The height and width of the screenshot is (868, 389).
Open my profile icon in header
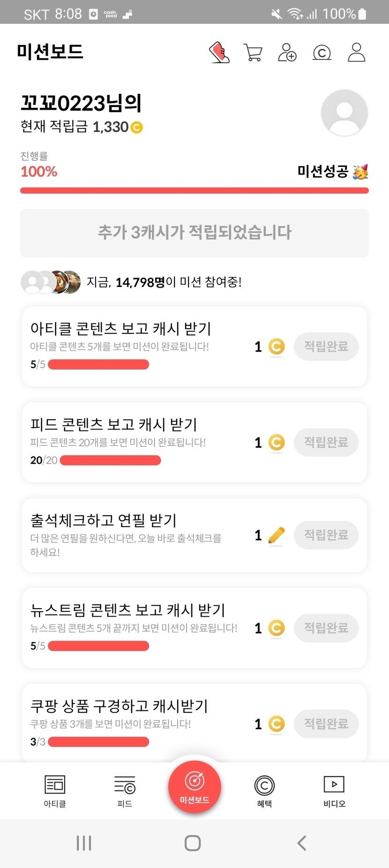pyautogui.click(x=356, y=53)
